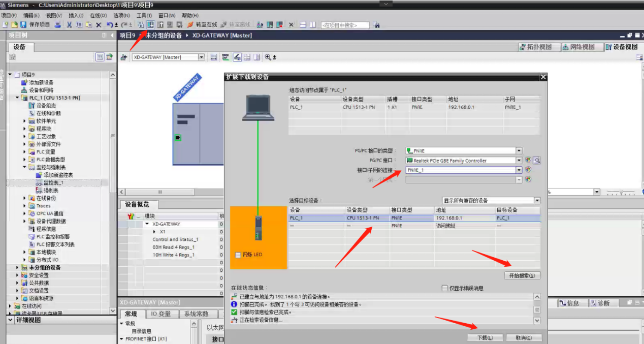
Task: Select PLC_1 row in target device table
Action: (414, 218)
